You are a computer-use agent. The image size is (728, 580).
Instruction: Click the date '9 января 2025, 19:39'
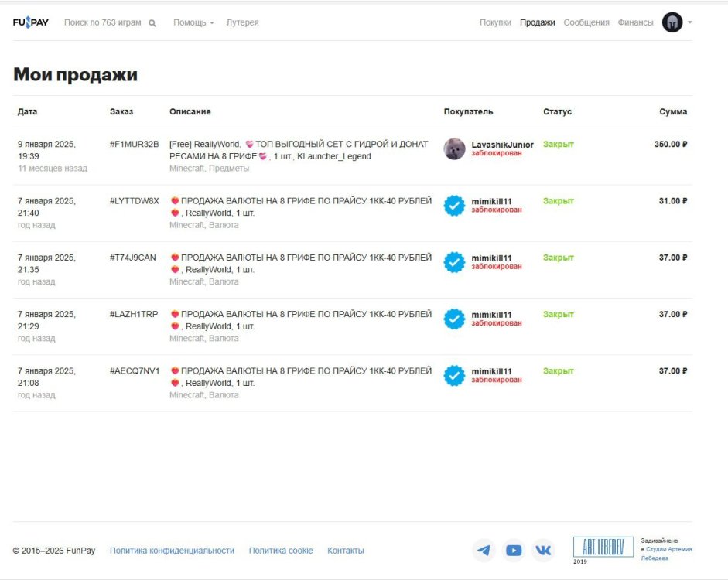tap(47, 150)
